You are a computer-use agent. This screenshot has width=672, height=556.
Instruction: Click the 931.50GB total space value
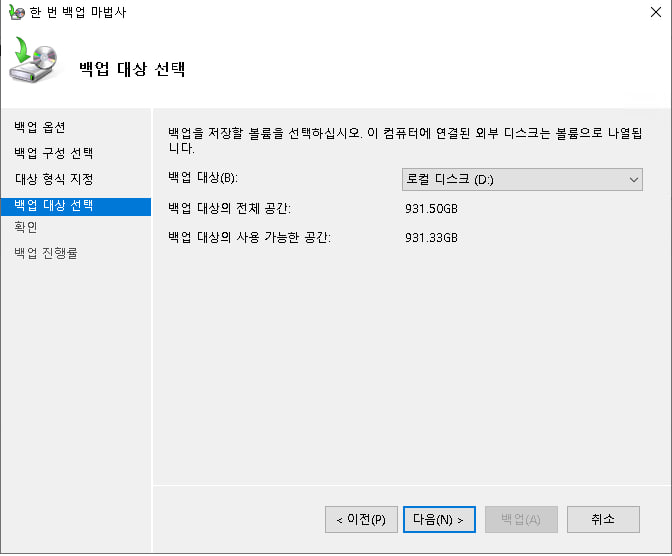click(x=431, y=208)
